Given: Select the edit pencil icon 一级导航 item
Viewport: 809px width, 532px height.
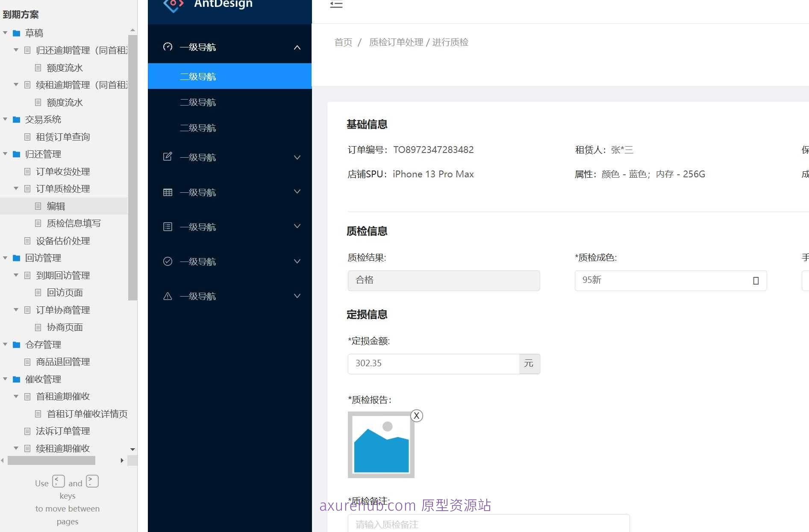Looking at the screenshot, I should [168, 157].
